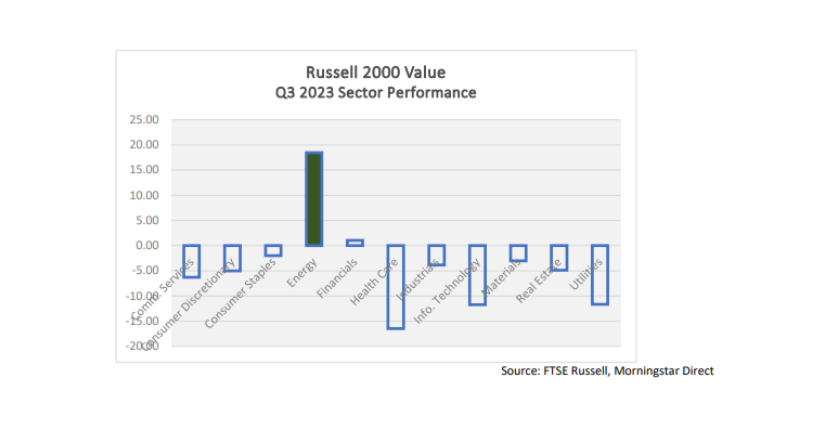Select the Materials bar
Screen dimensions: 830x430
coord(518,253)
